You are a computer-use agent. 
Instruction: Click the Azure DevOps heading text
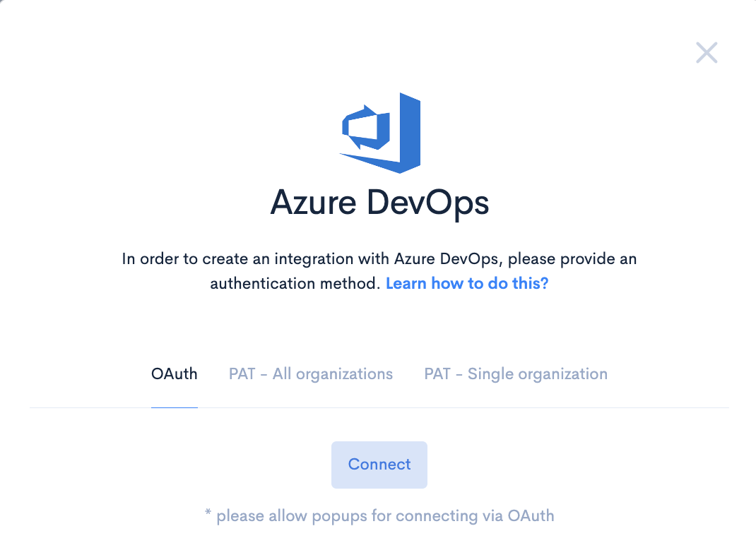point(379,203)
